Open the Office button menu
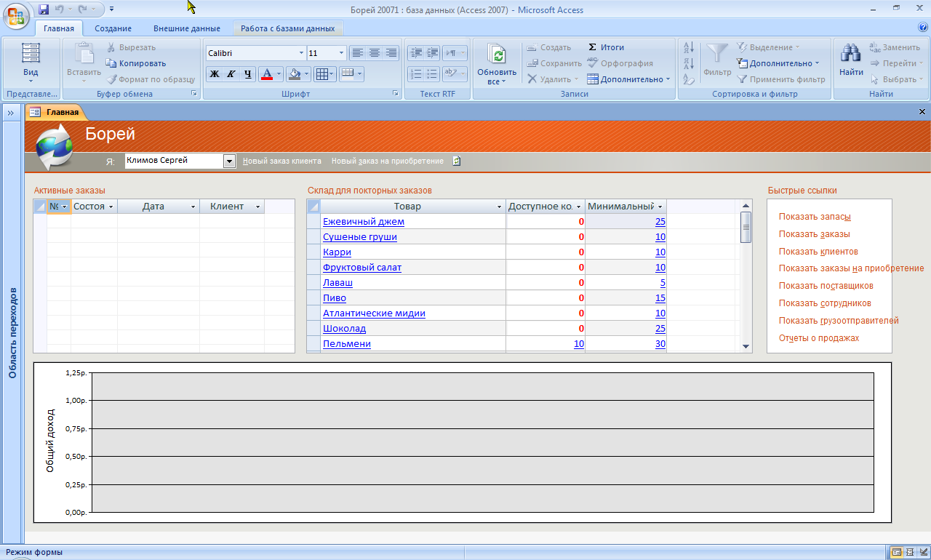 16,16
